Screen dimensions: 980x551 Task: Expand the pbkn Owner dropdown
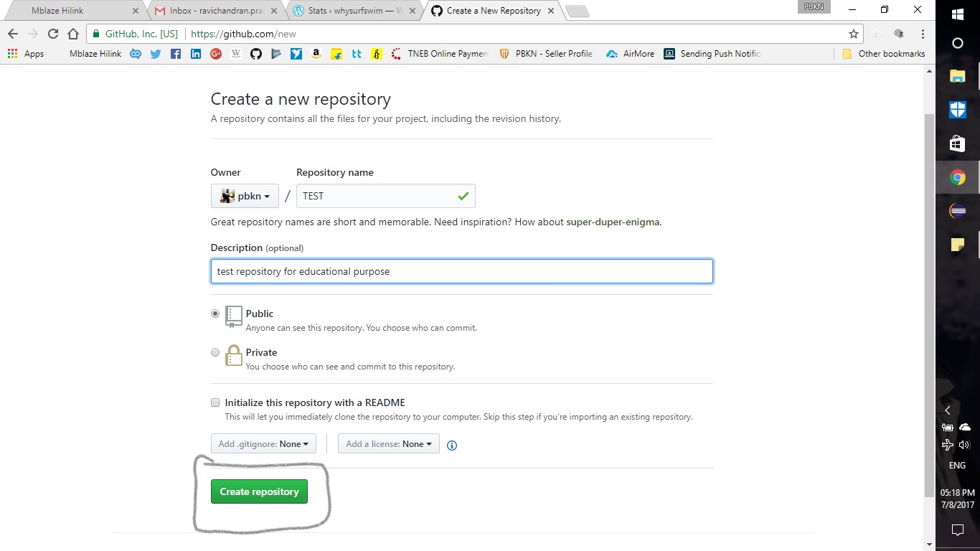click(245, 196)
